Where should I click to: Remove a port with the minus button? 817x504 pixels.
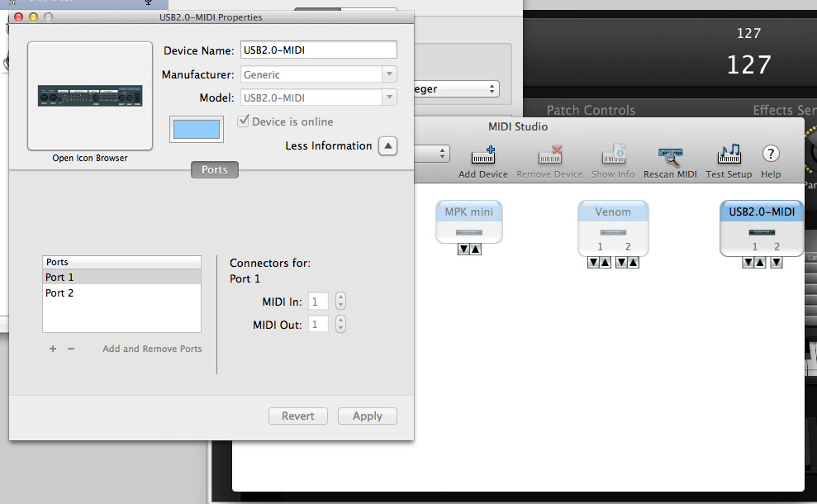click(x=71, y=349)
